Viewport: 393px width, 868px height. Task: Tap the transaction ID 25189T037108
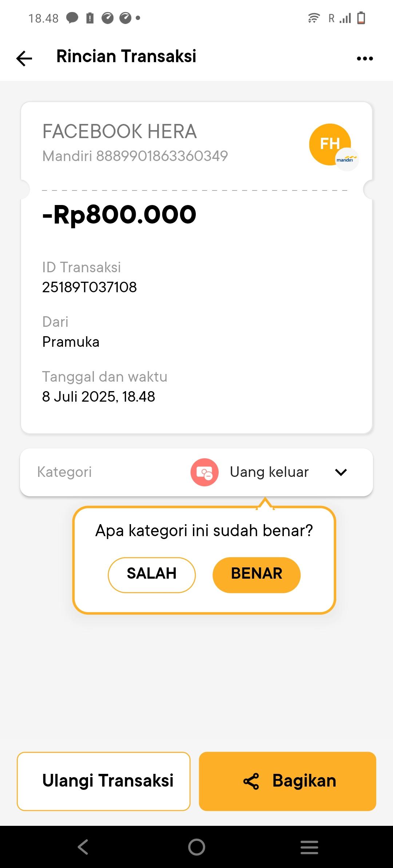click(x=90, y=287)
